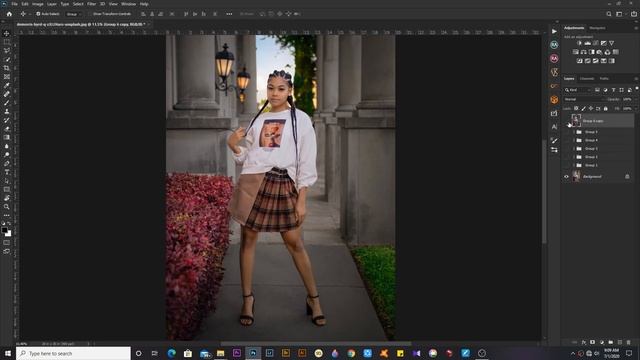640x360 pixels.
Task: Select the Rectangular Marquee tool
Action: 7,42
